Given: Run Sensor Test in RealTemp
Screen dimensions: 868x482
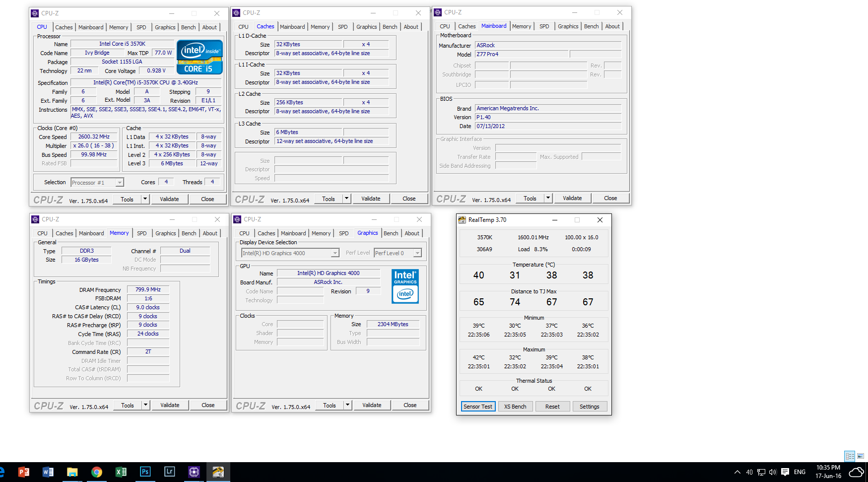Looking at the screenshot, I should [x=478, y=407].
